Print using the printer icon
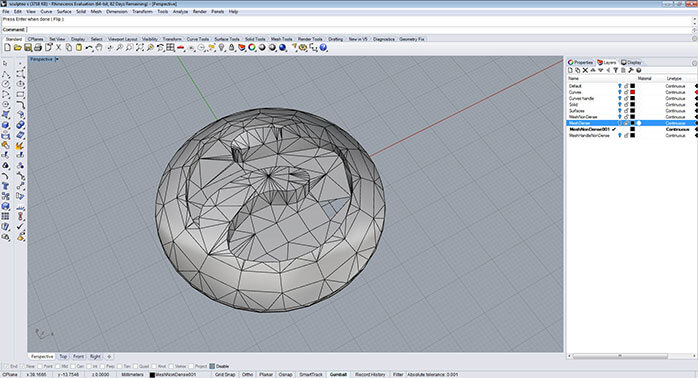This screenshot has height=378, width=698. pyautogui.click(x=38, y=48)
